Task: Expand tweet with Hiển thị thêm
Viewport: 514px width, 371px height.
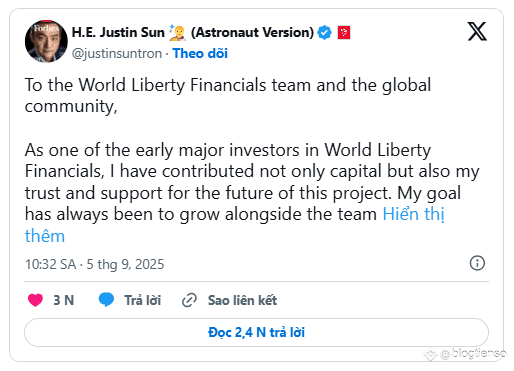Action: coord(235,225)
